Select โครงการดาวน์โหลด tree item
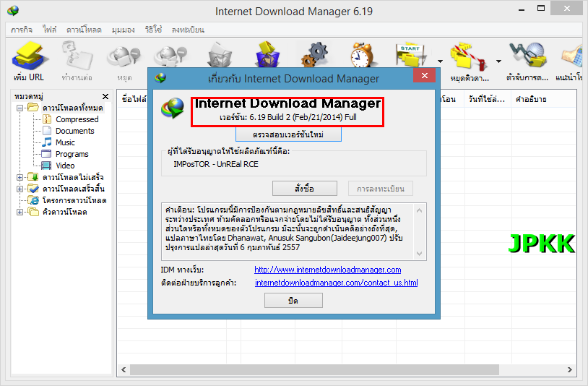This screenshot has width=588, height=386. tap(74, 200)
